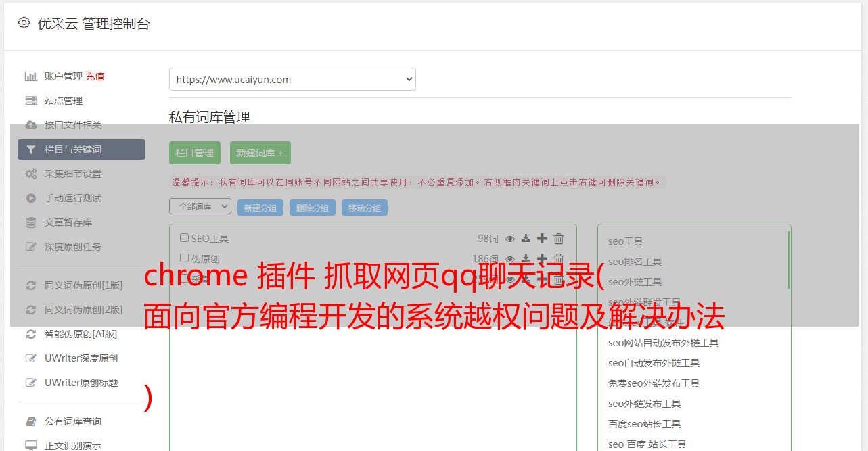Click the trash icon in the 伪原创 row
The height and width of the screenshot is (451, 868).
(558, 259)
